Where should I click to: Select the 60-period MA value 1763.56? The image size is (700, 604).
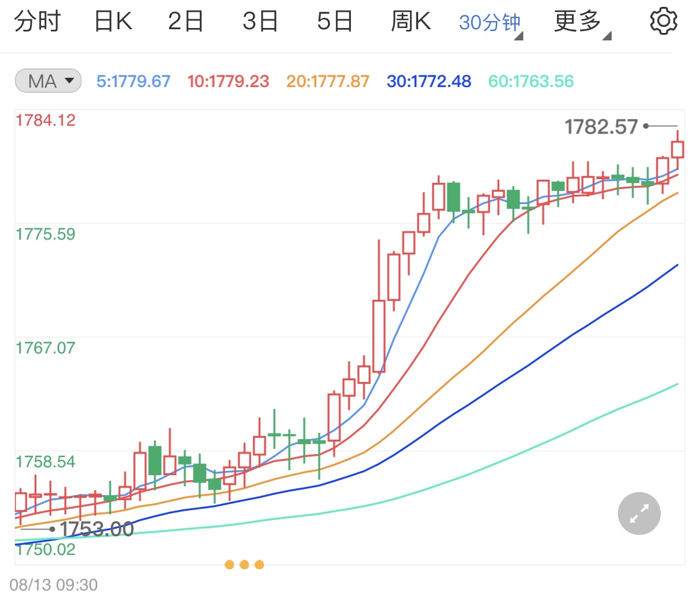tap(530, 80)
